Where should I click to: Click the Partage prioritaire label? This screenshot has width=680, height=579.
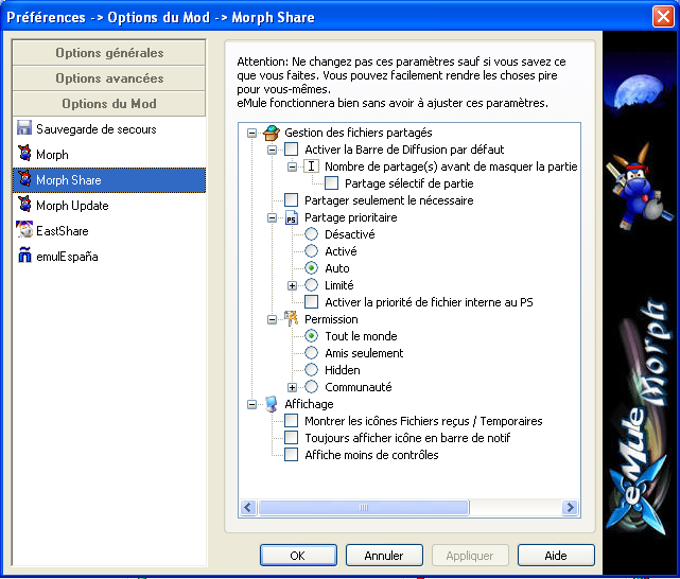click(x=351, y=217)
